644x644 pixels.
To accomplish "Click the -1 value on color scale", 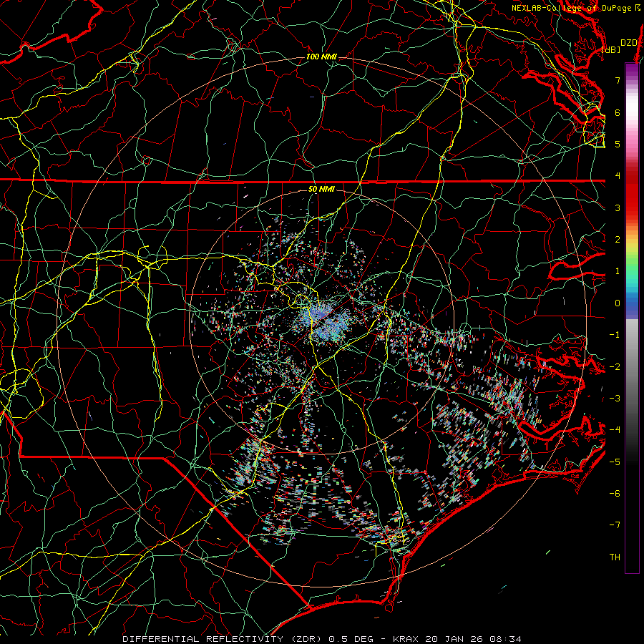I will click(615, 335).
